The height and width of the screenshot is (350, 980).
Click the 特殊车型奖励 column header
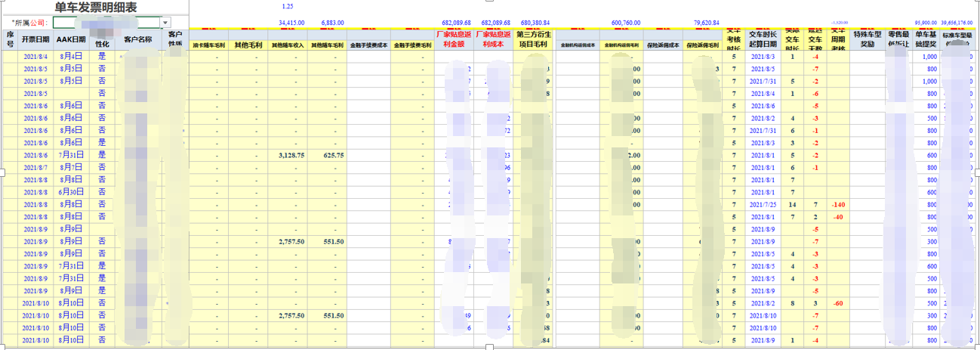pyautogui.click(x=868, y=39)
